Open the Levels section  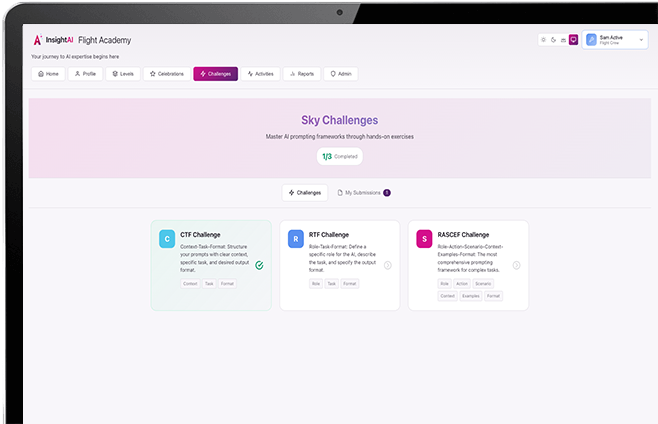click(123, 74)
